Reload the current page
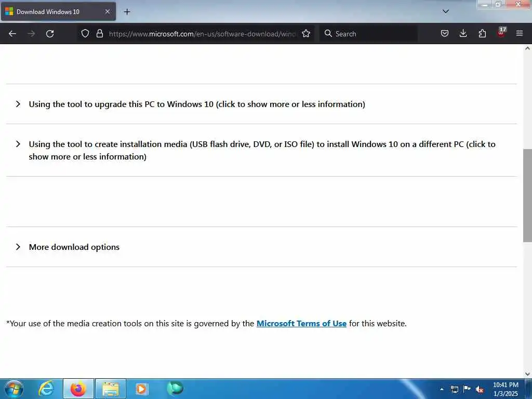 (50, 34)
